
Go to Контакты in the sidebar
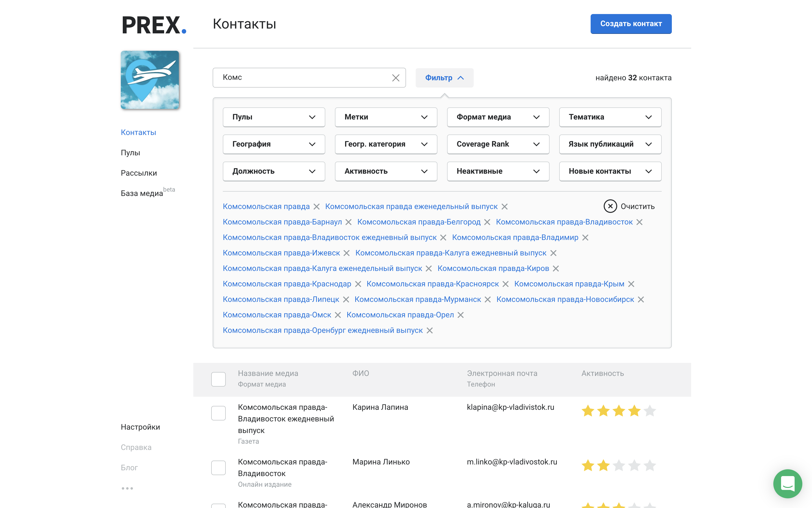(138, 132)
